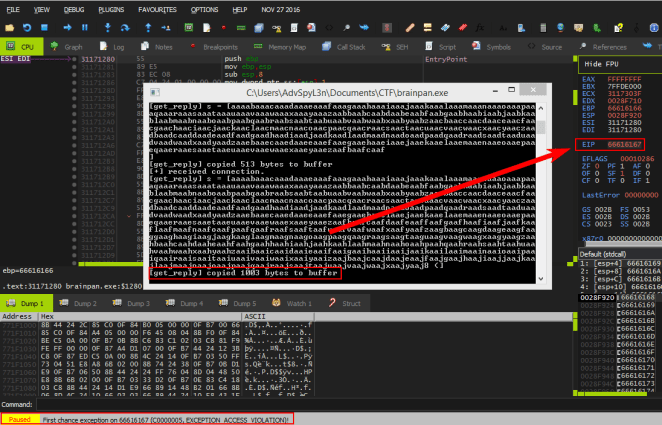662x425 pixels.
Task: Switch to the Graph tab
Action: coord(67,46)
